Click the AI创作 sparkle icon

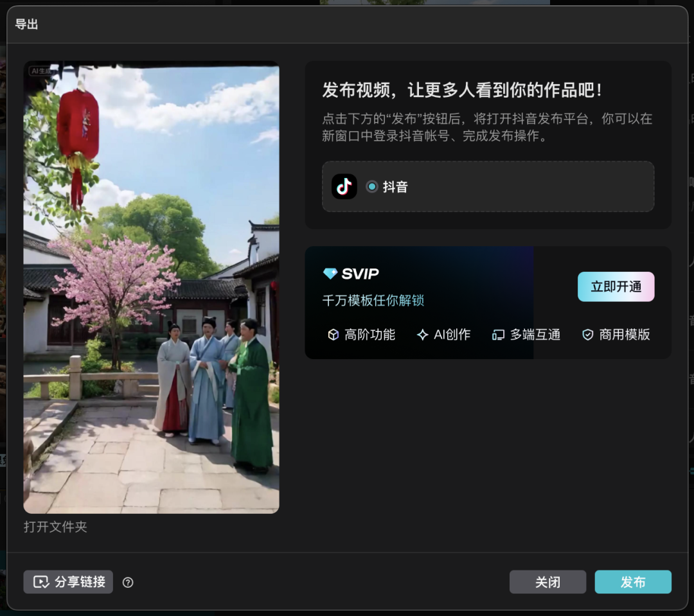(423, 334)
